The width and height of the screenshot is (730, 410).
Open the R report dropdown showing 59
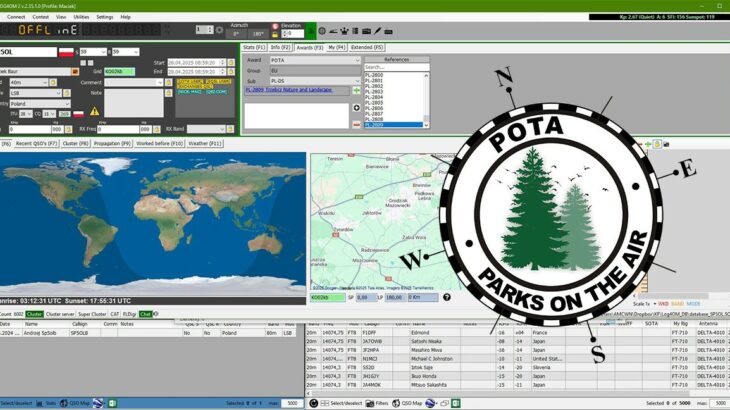click(125, 52)
